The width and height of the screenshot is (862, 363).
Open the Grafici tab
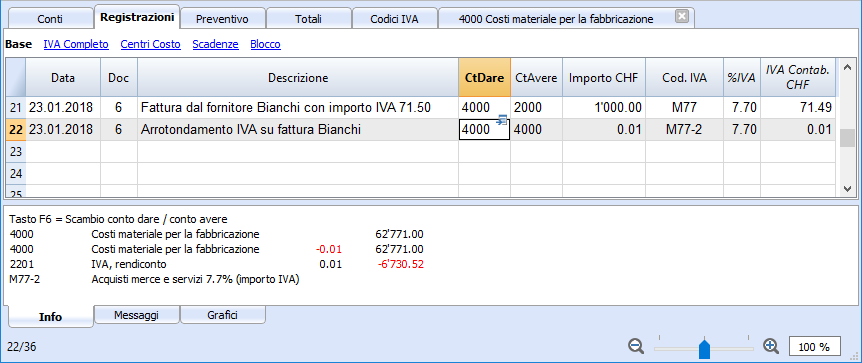223,315
